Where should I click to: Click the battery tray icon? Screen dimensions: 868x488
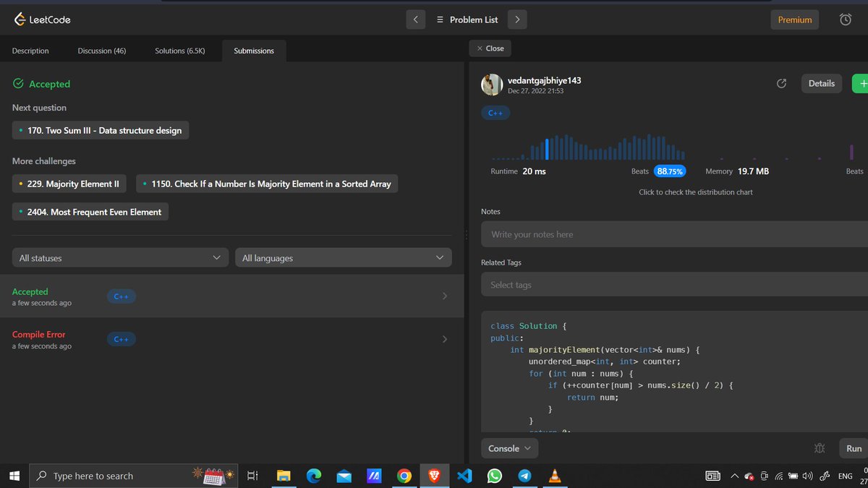tap(793, 476)
